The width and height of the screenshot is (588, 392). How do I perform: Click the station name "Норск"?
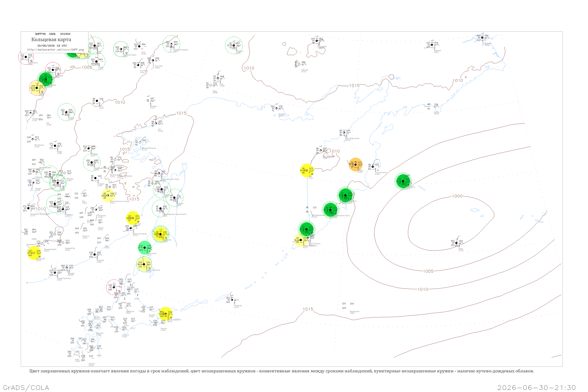click(x=60, y=152)
